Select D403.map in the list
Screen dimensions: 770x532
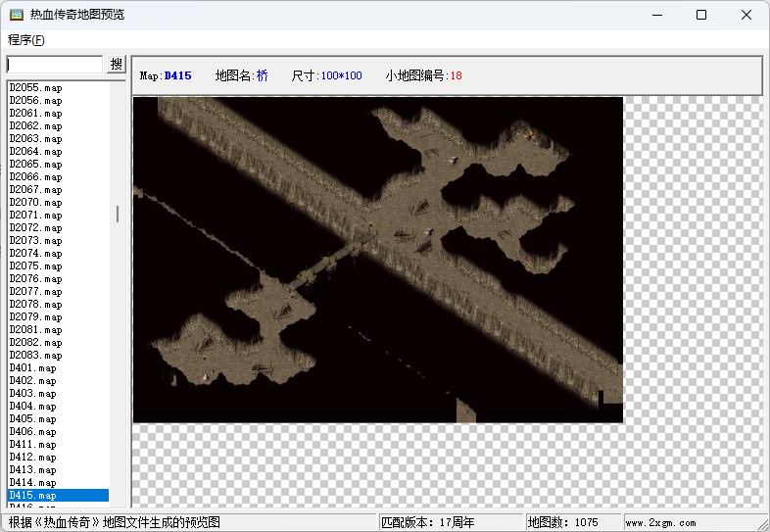click(58, 394)
